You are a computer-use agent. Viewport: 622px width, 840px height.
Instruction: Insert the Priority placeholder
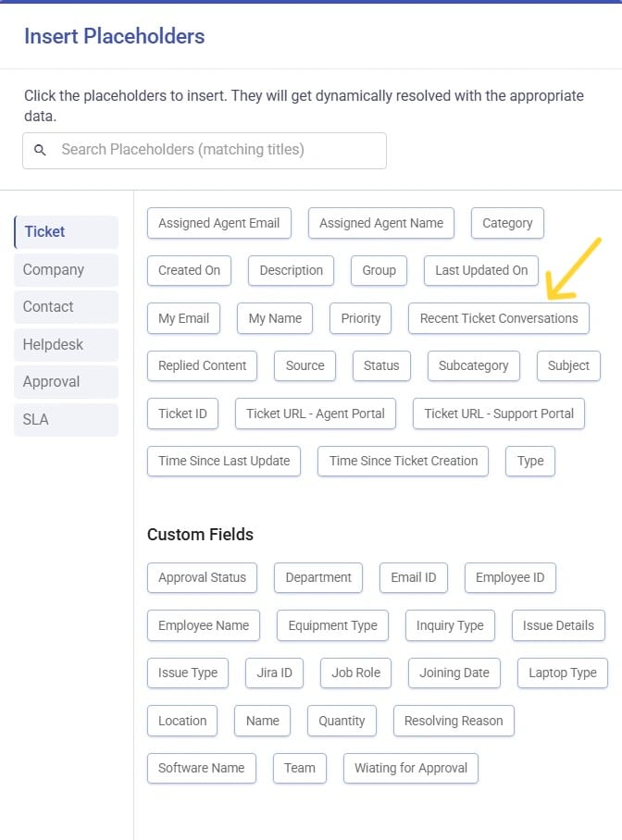click(360, 318)
